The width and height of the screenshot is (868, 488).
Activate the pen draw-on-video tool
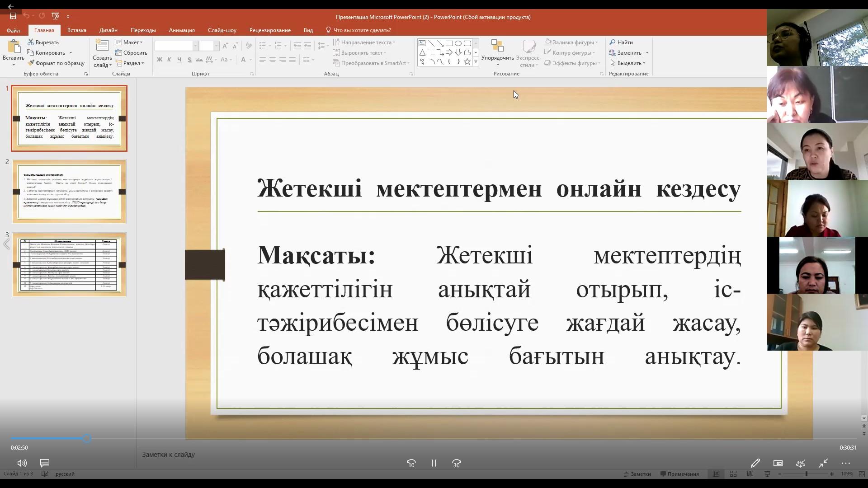(x=755, y=463)
